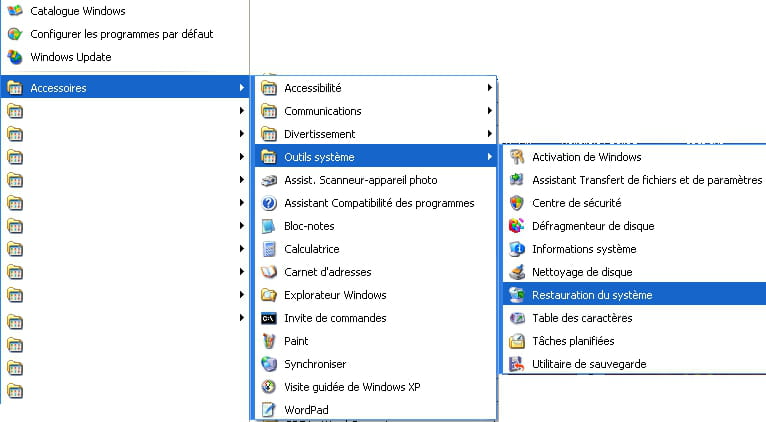Open Assist. Scanneur-appareil photo label
Viewport: 766px width, 422px height.
(361, 180)
